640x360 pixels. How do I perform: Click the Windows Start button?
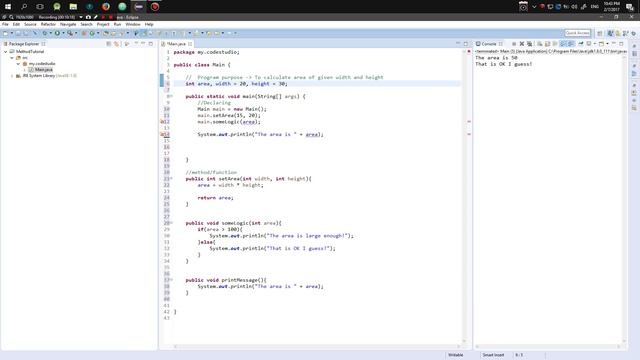coord(8,7)
